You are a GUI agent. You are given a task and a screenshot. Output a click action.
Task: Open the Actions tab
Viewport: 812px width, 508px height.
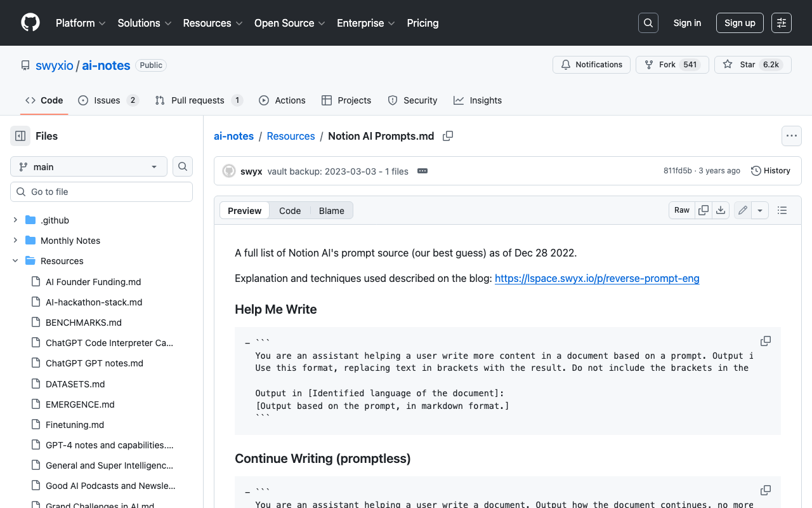pyautogui.click(x=282, y=100)
